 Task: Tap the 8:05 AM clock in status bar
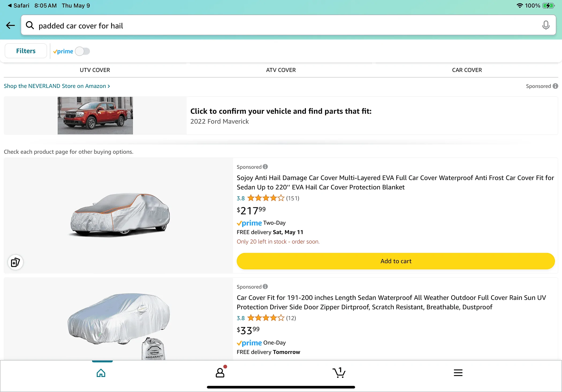pos(45,6)
